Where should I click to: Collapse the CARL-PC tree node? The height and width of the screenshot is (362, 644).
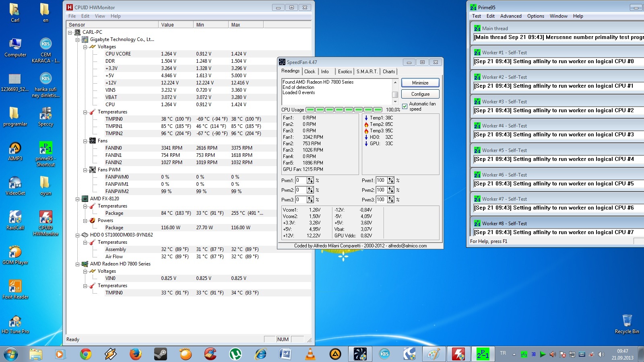coord(70,32)
